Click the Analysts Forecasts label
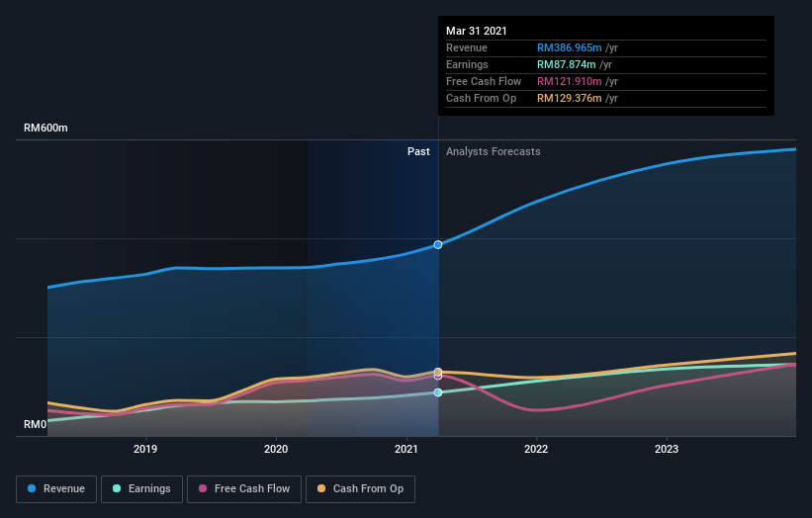 point(493,151)
